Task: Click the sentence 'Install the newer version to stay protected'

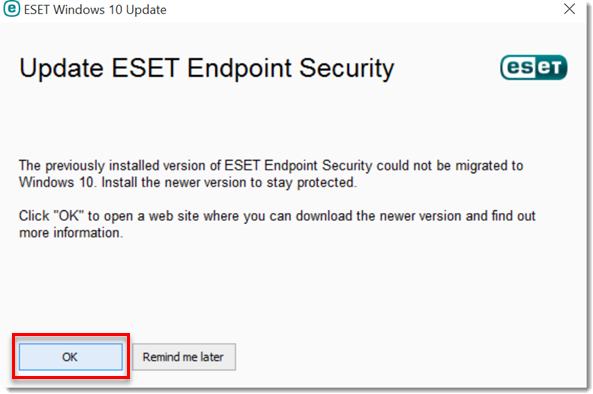Action: pyautogui.click(x=229, y=183)
